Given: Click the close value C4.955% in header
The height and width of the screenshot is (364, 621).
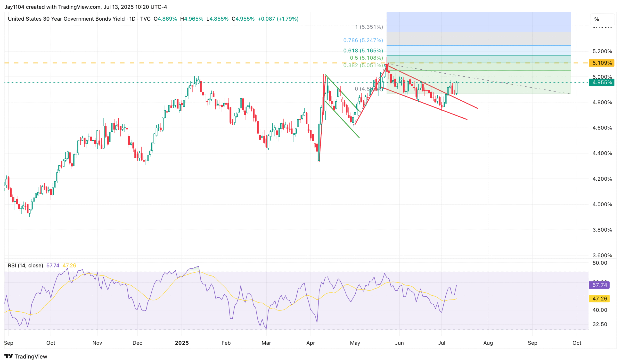Looking at the screenshot, I should [243, 19].
